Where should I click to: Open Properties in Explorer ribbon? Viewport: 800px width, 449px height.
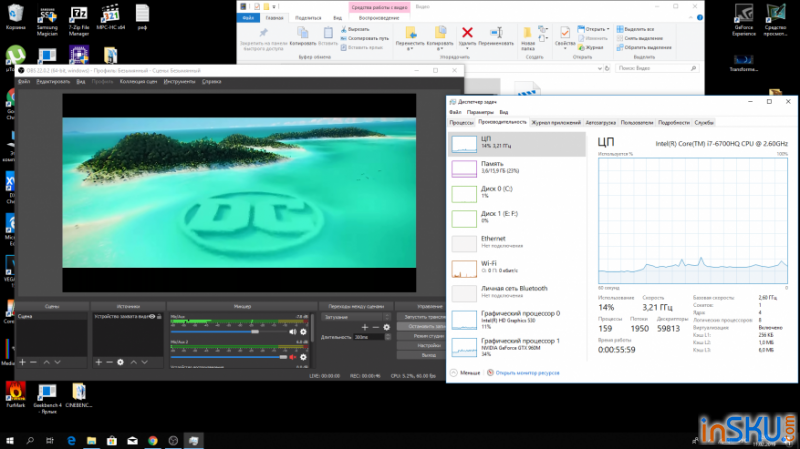click(565, 38)
